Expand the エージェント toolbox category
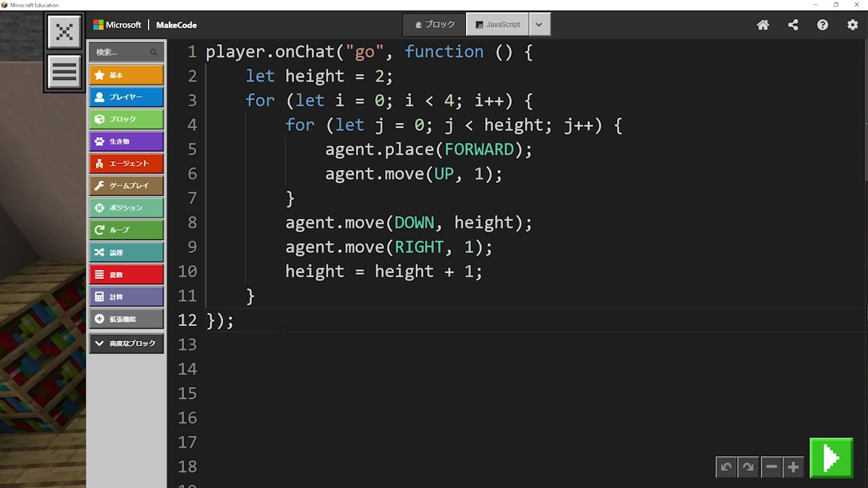Screen dimensions: 868x488 (126, 163)
